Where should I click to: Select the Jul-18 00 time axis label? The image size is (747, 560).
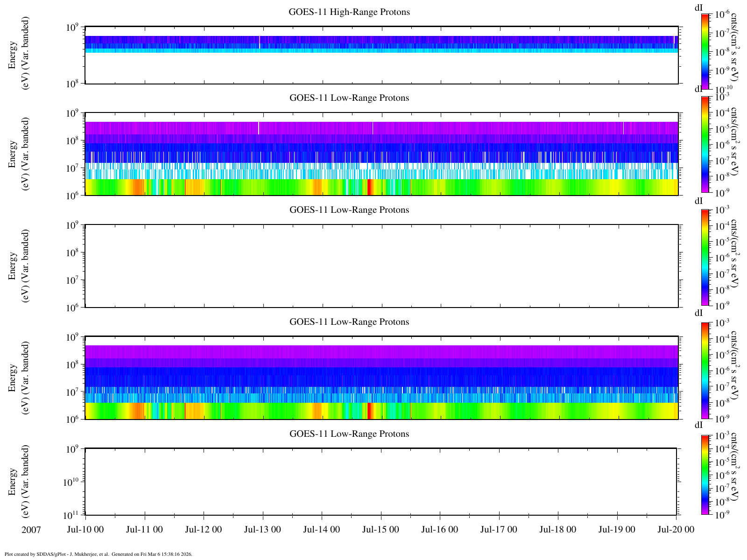(x=558, y=530)
